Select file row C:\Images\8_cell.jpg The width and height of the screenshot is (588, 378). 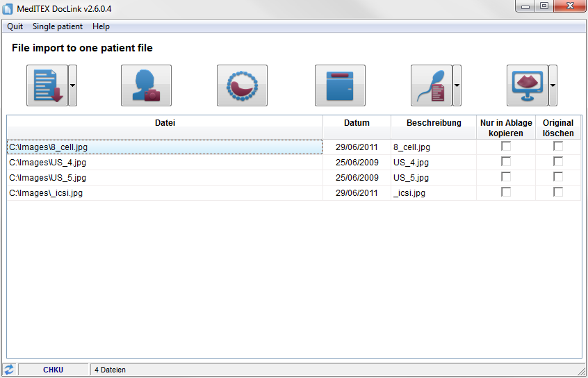165,147
